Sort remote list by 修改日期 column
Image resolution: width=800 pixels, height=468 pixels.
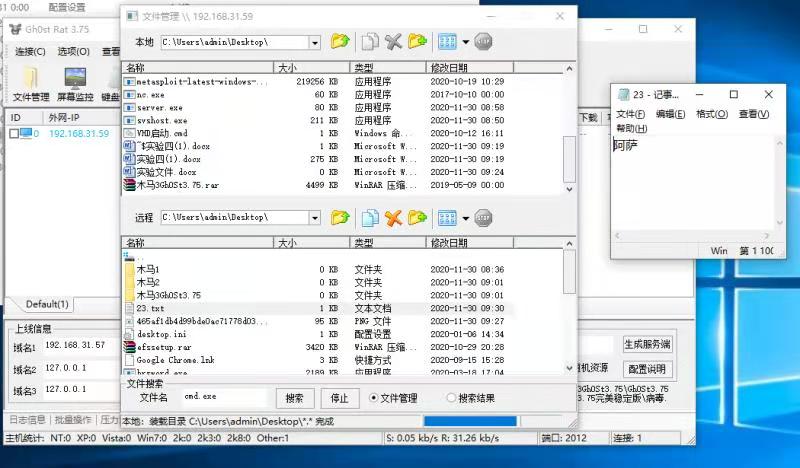click(469, 243)
